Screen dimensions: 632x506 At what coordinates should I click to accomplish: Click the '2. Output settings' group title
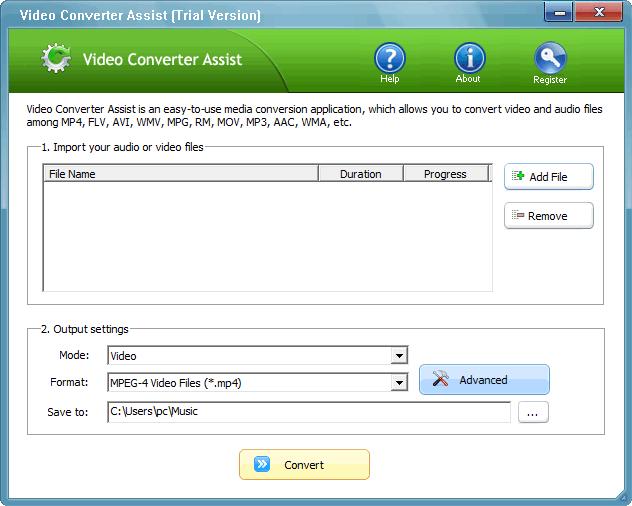pos(85,329)
